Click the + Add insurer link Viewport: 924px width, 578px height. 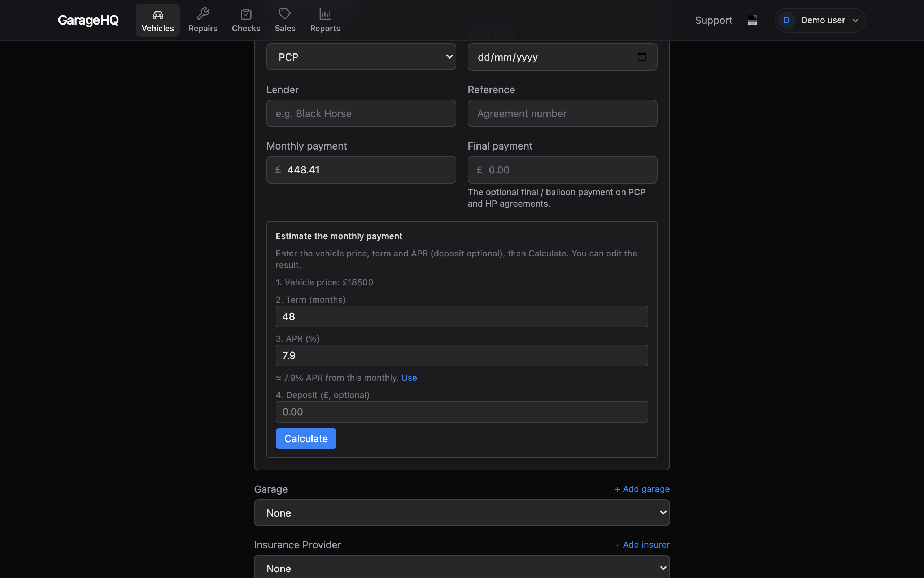pyautogui.click(x=642, y=544)
